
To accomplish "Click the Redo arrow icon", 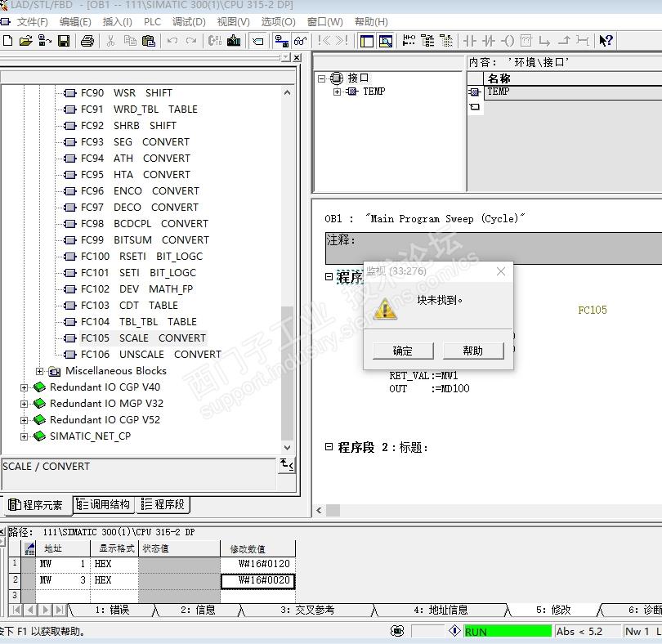I will coord(191,41).
